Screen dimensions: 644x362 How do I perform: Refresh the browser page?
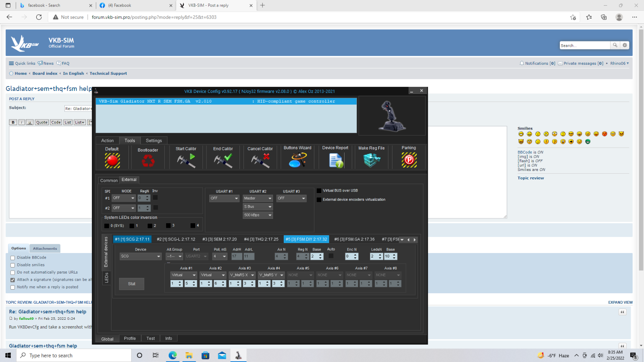click(39, 17)
